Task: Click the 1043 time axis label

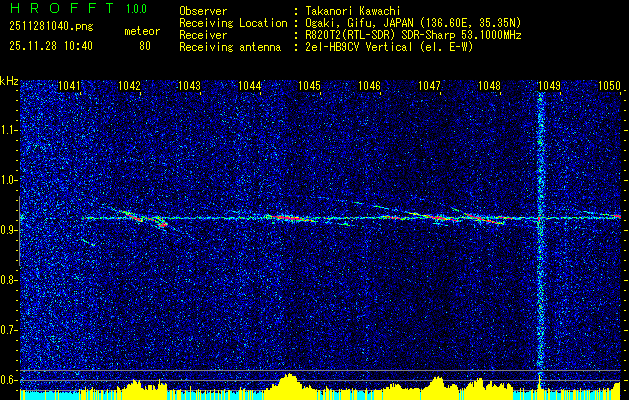Action: tap(189, 85)
